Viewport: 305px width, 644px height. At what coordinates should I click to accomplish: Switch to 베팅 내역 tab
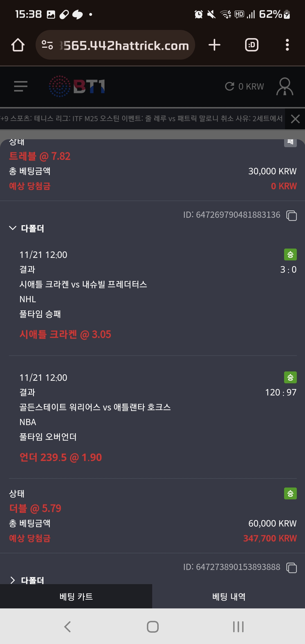[229, 597]
